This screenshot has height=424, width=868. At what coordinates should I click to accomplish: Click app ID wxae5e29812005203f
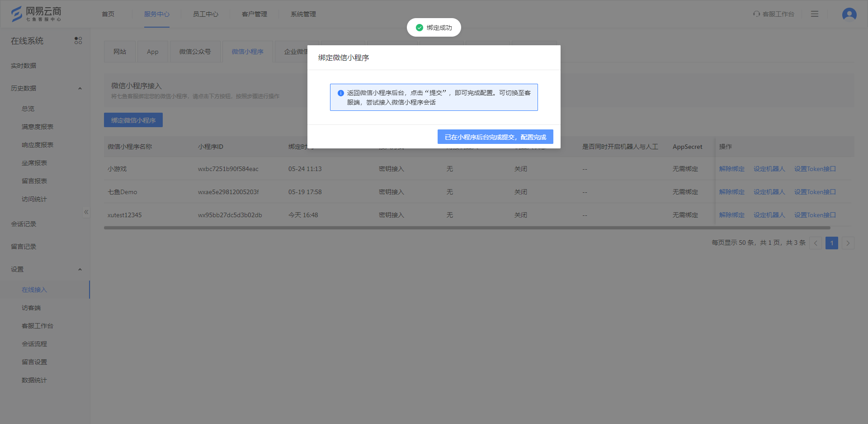[x=228, y=192]
